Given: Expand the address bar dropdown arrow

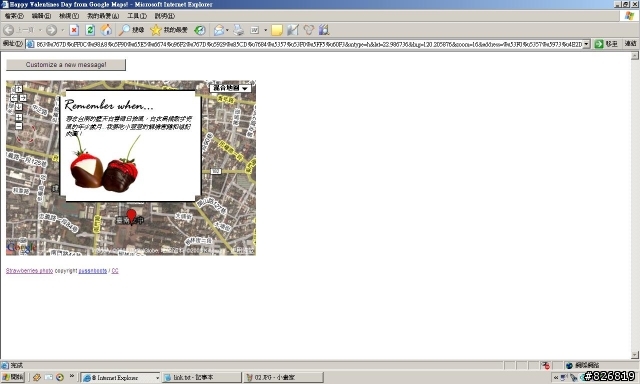Looking at the screenshot, I should click(x=587, y=44).
